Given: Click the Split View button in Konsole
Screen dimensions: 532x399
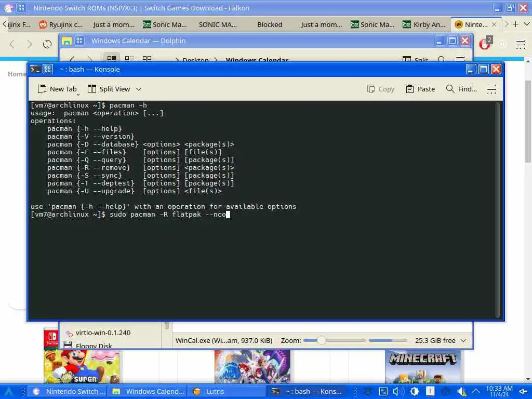Looking at the screenshot, I should point(109,89).
